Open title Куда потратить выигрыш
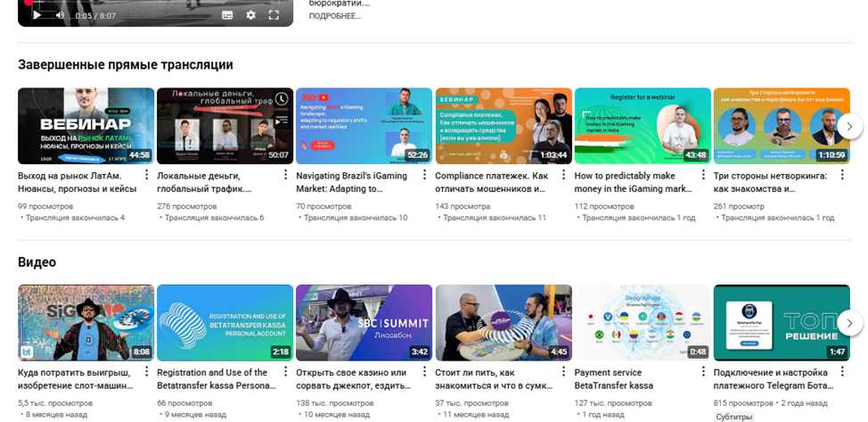This screenshot has height=422, width=868. (75, 379)
